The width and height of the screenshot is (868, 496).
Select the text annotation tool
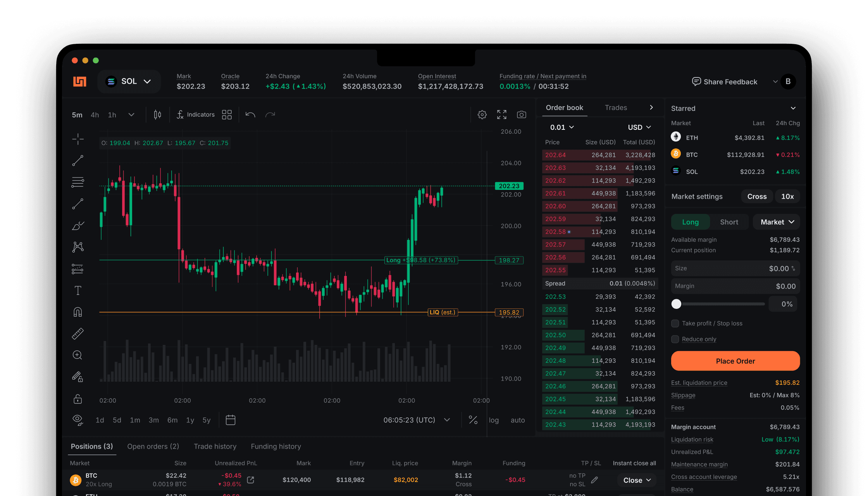pyautogui.click(x=78, y=291)
